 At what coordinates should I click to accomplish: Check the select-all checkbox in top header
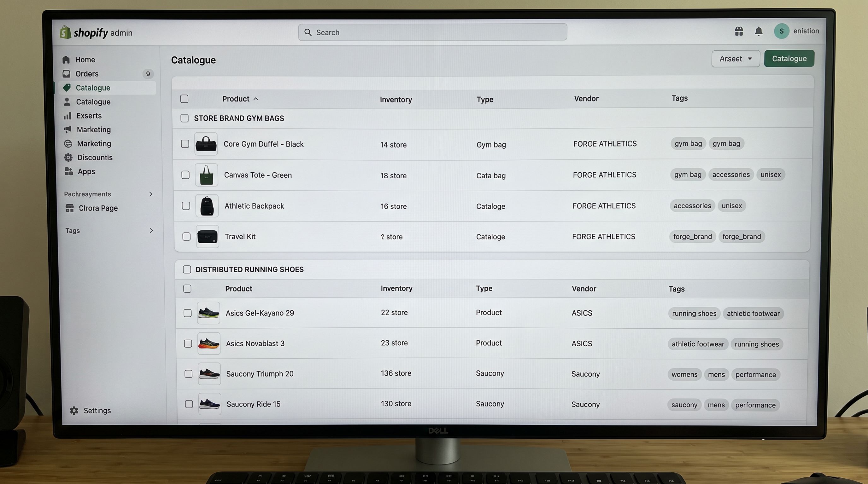tap(184, 99)
